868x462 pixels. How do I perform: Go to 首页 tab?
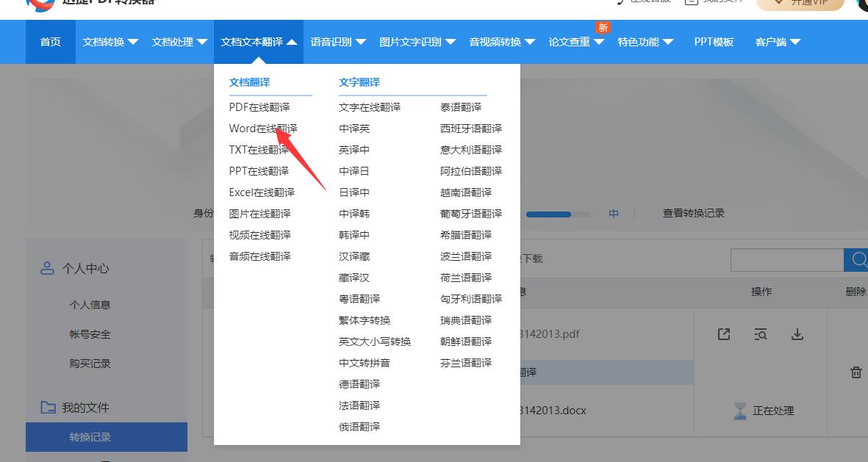[51, 42]
